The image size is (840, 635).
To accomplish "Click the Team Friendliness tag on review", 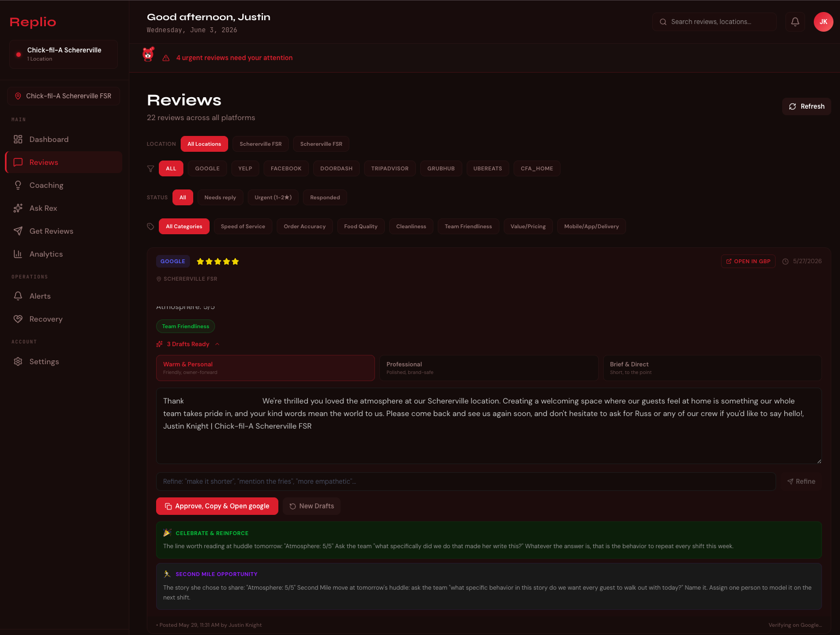I will click(186, 327).
